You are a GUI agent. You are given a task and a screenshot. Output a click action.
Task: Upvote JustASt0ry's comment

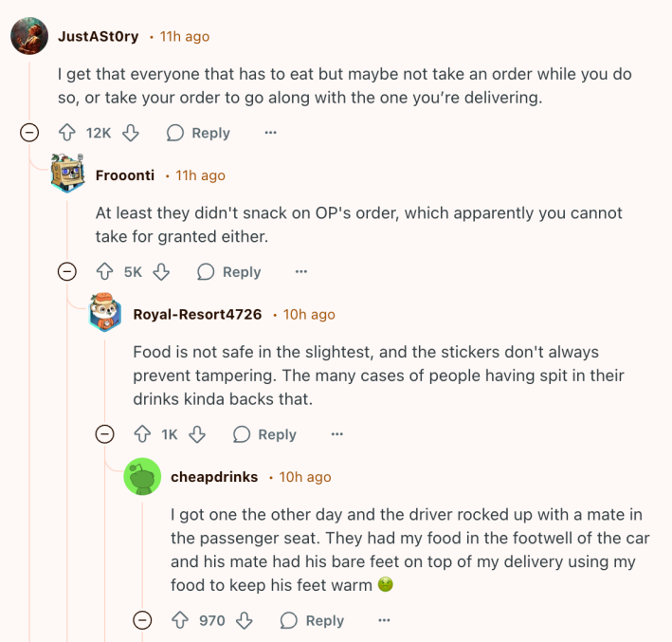pos(67,133)
